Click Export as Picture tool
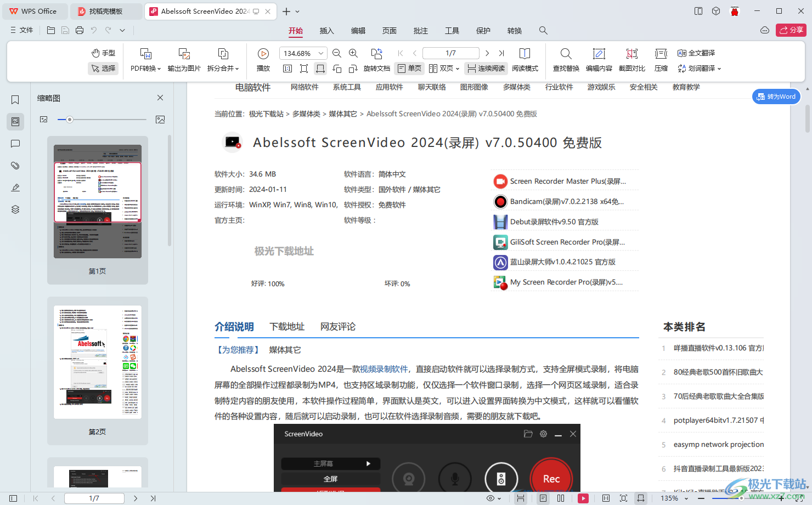Image resolution: width=812 pixels, height=505 pixels. click(184, 60)
